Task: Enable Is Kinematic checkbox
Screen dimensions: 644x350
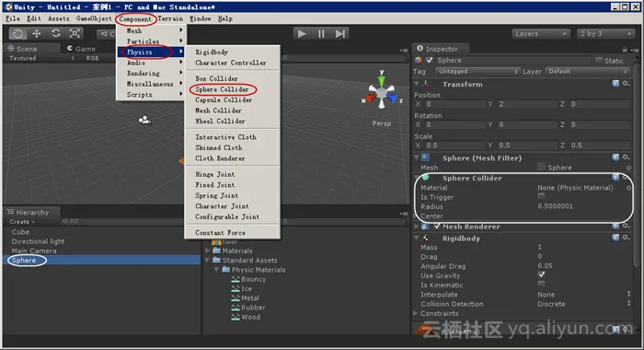Action: click(x=541, y=285)
